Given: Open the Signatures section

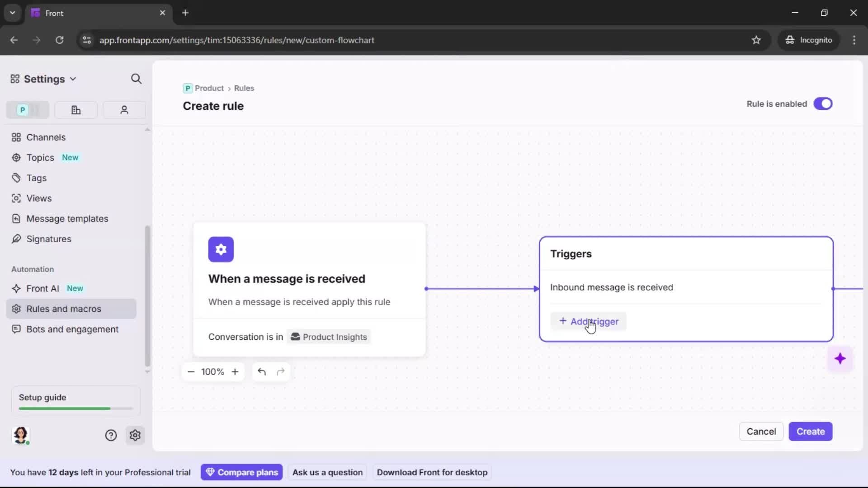Looking at the screenshot, I should point(49,239).
